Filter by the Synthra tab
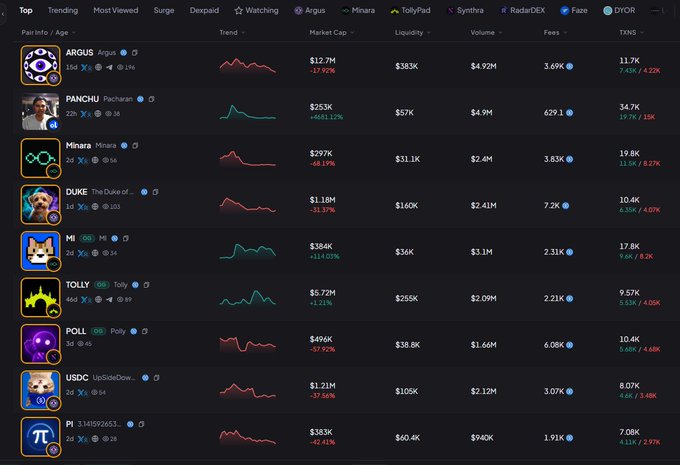Viewport: 680px width, 465px height. 465,10
